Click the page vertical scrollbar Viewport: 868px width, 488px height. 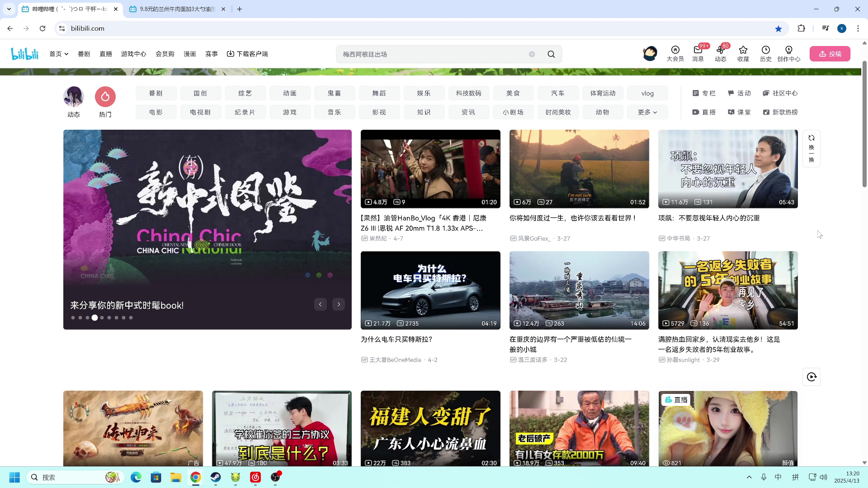864,124
